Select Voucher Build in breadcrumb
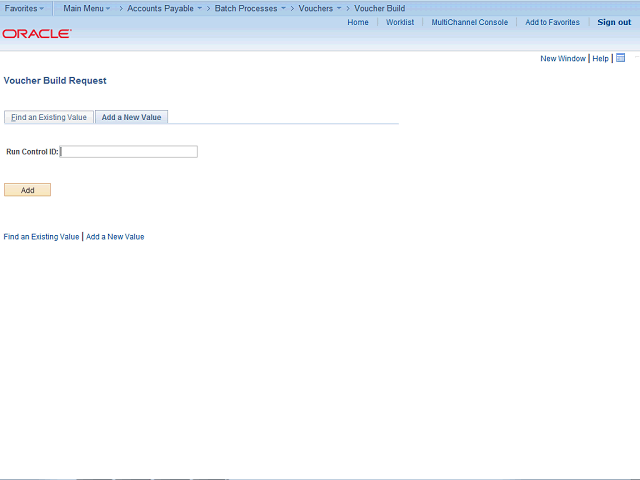Screen dimensions: 640x480 coord(380,8)
